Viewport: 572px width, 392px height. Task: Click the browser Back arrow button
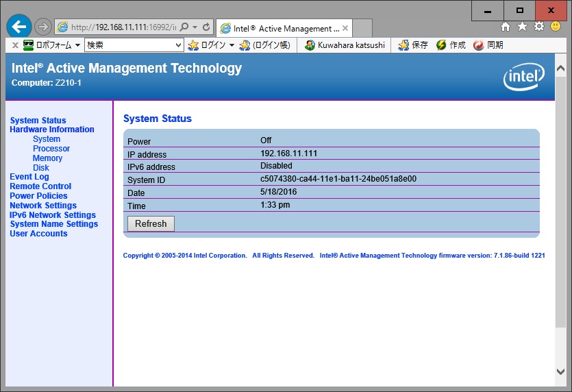click(19, 27)
